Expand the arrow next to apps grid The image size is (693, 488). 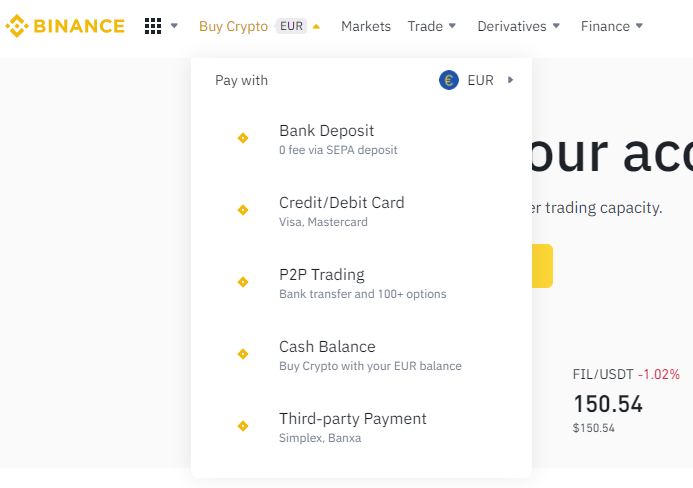click(x=174, y=26)
